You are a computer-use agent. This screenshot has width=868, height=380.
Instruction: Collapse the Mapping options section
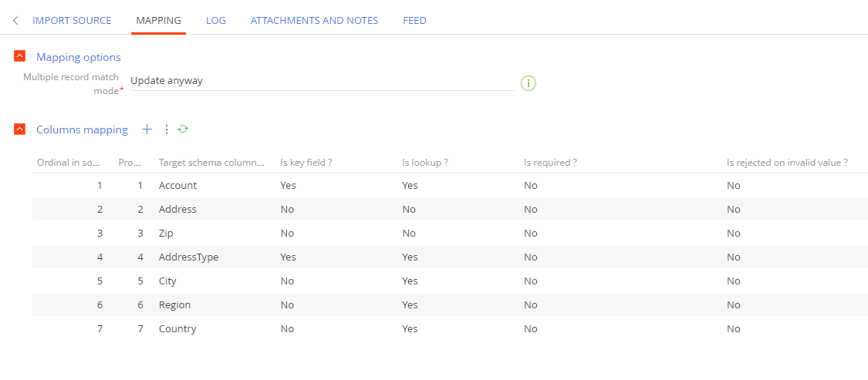20,56
